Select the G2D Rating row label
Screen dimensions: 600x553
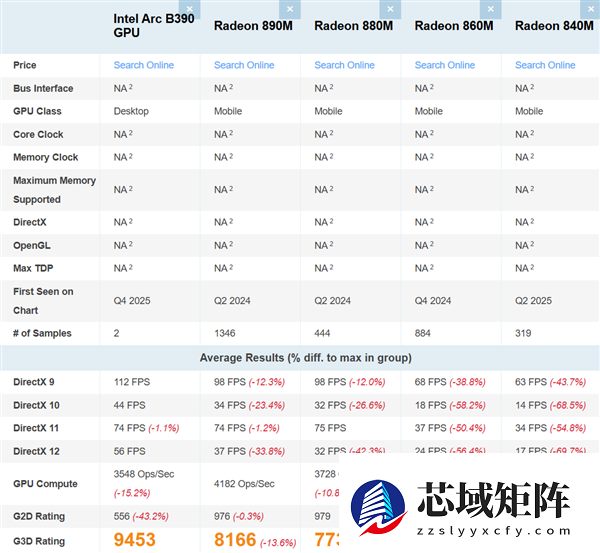(39, 516)
